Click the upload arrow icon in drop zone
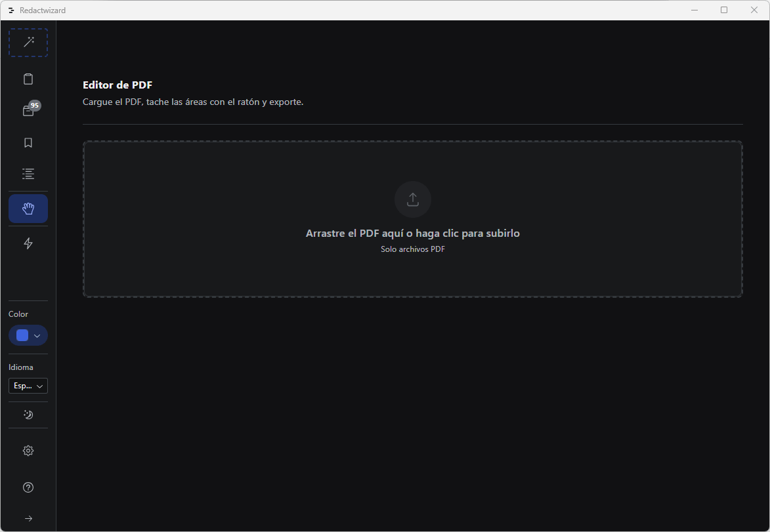 (412, 199)
